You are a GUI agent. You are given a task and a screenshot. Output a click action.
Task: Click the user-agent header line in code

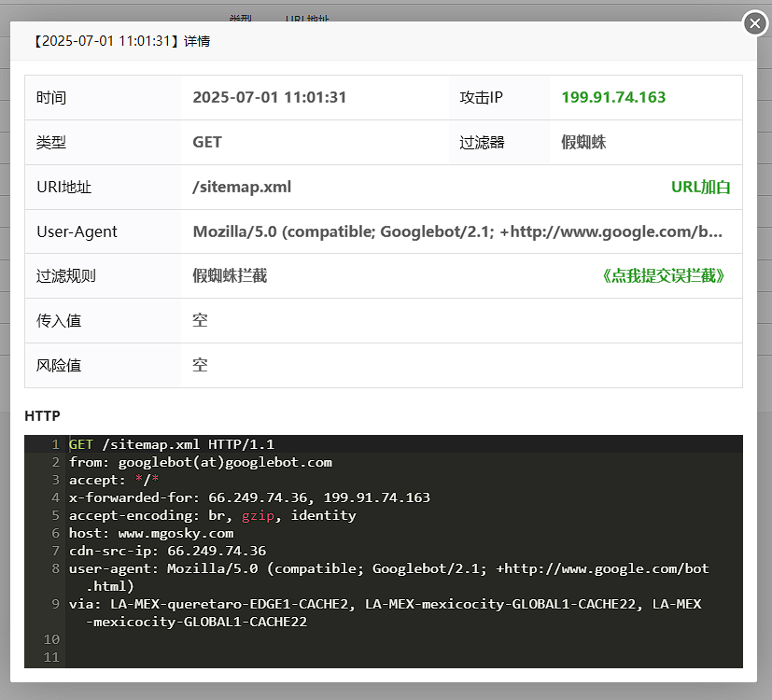pyautogui.click(x=389, y=577)
